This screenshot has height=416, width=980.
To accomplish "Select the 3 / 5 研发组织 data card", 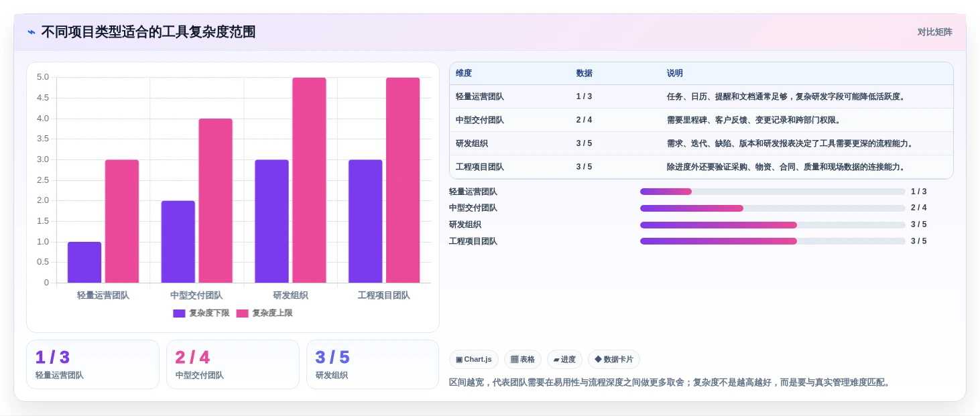I will tap(373, 364).
